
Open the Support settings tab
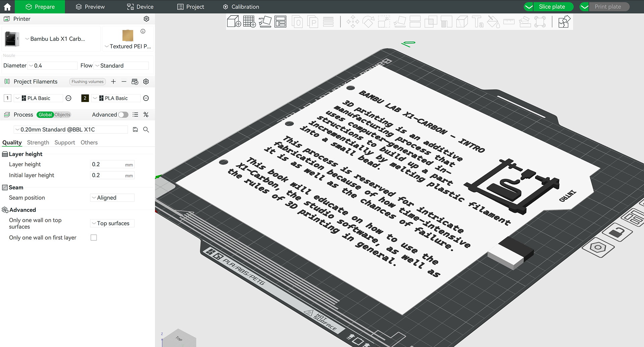(x=65, y=142)
